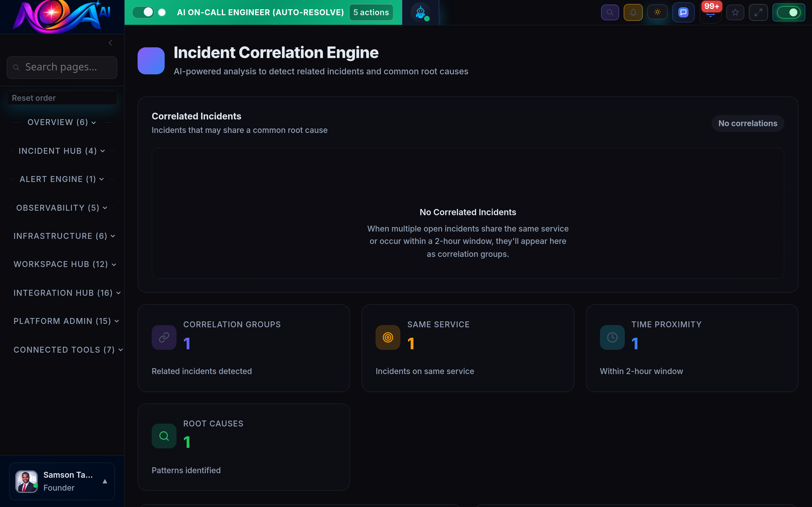Open the chat messages icon
The width and height of the screenshot is (812, 507).
[683, 12]
